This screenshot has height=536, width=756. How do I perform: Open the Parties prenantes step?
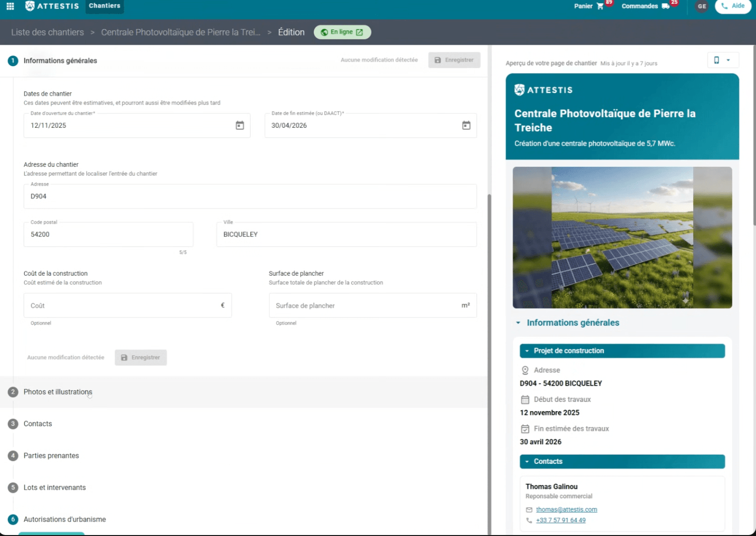click(x=51, y=456)
